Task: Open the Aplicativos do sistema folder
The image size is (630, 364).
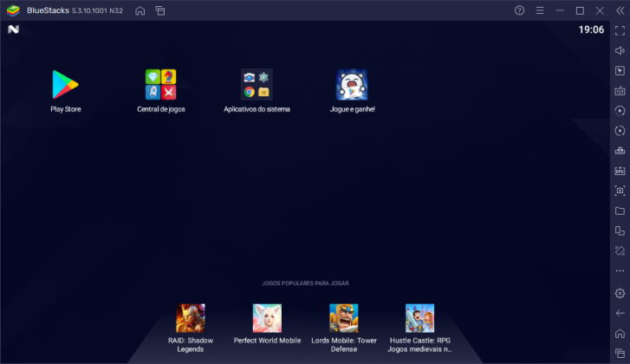Action: pos(257,85)
